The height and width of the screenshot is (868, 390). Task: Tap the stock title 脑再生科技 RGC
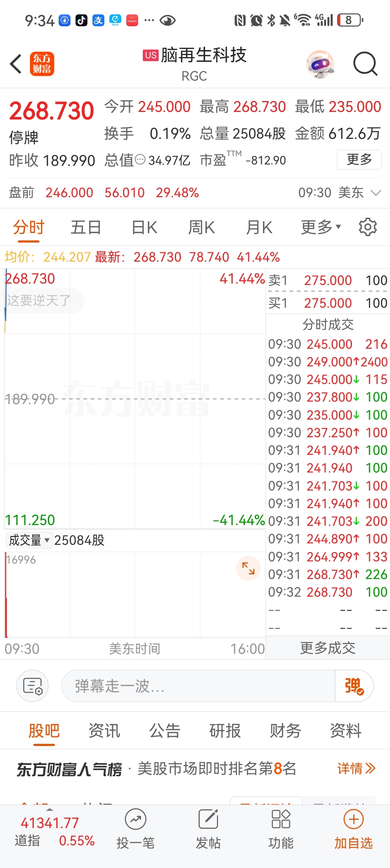(x=195, y=64)
